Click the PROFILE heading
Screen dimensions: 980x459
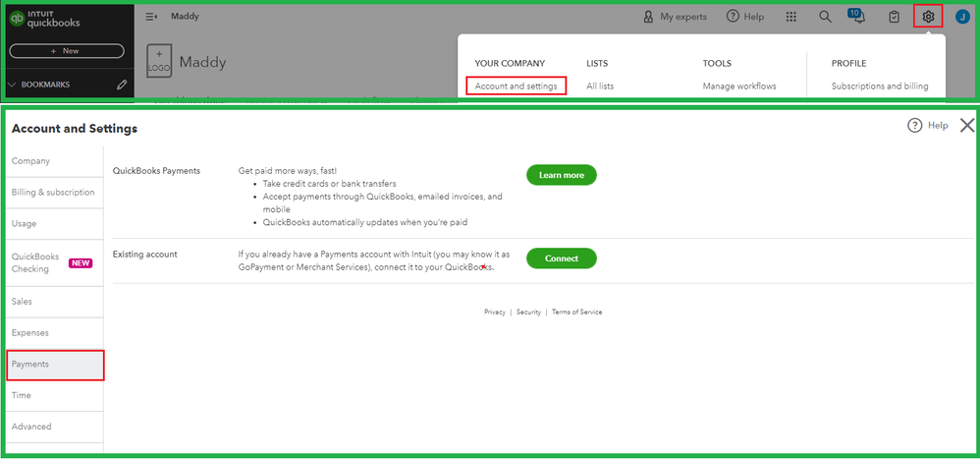click(x=848, y=63)
